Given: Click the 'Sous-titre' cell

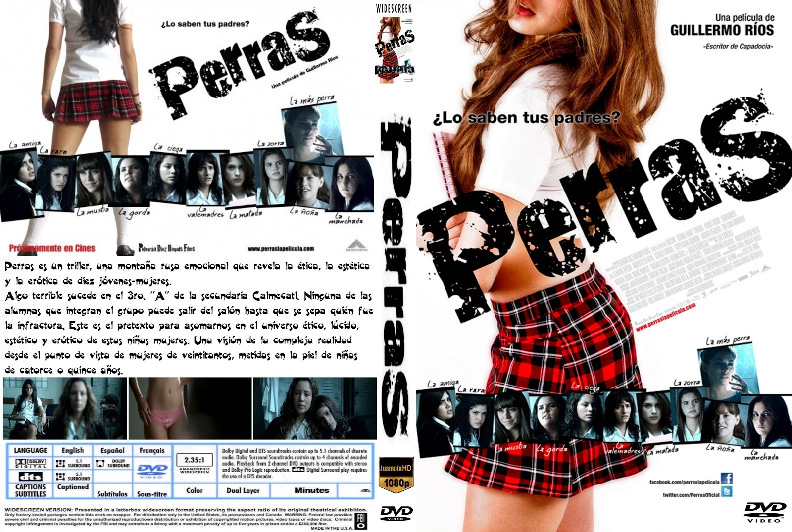Looking at the screenshot, I should coord(152,494).
